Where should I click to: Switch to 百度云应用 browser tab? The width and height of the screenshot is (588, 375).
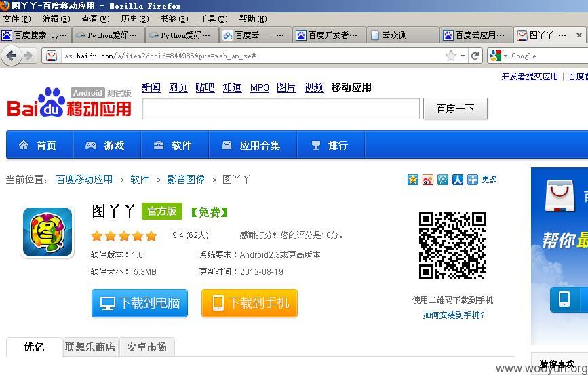click(x=476, y=35)
